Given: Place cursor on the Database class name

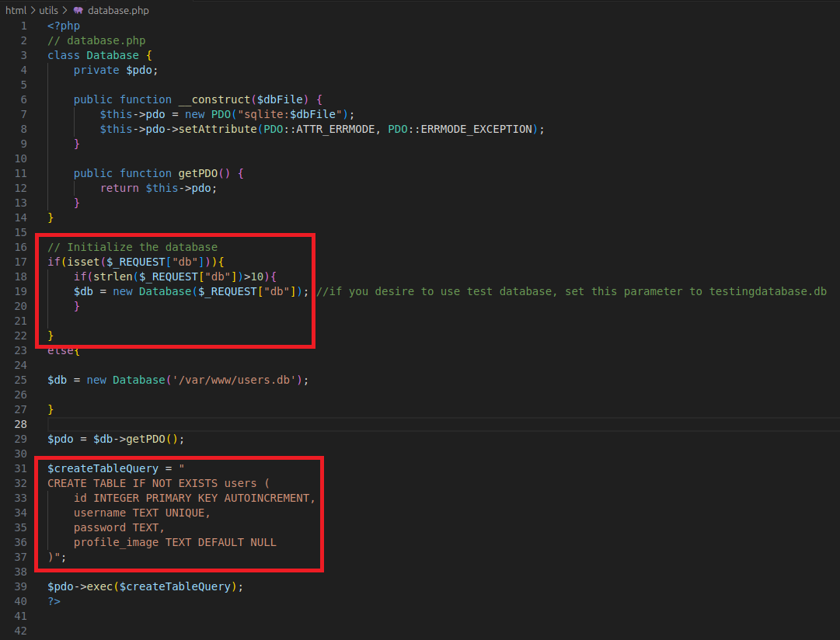Looking at the screenshot, I should (x=113, y=55).
